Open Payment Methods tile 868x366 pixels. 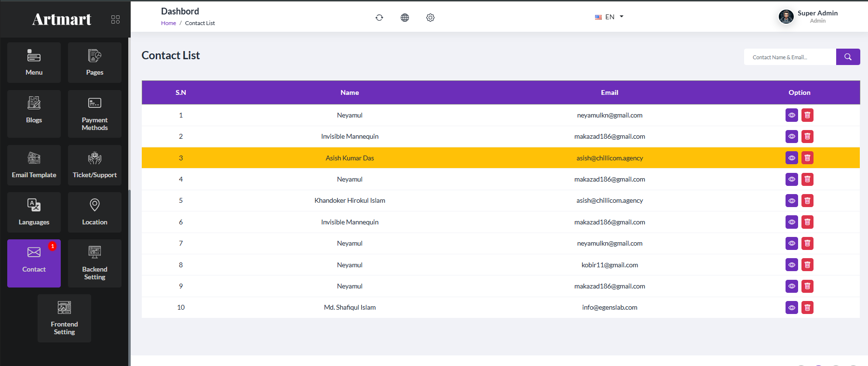(x=95, y=114)
